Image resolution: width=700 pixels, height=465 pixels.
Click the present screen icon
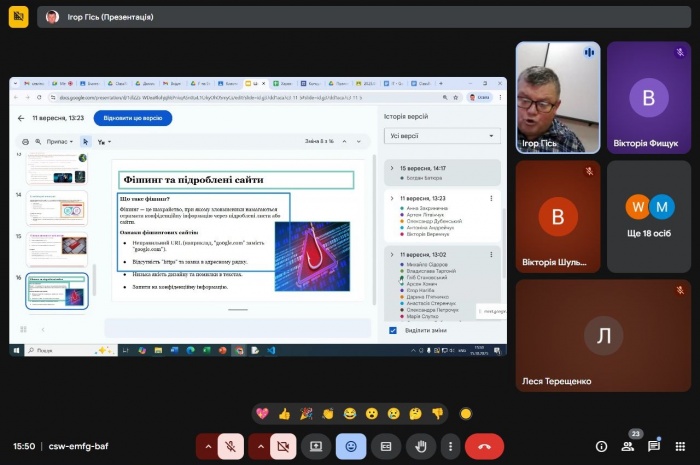[x=316, y=446]
